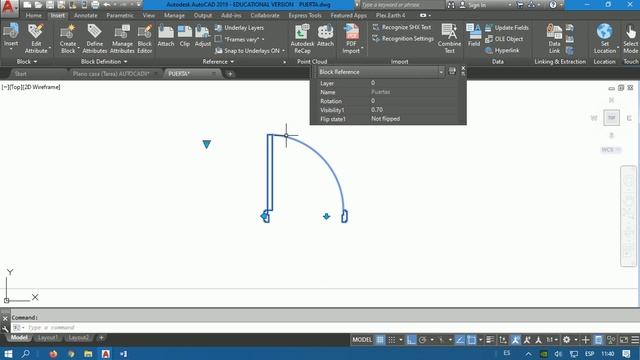Open the View ribbon tab

[x=149, y=16]
